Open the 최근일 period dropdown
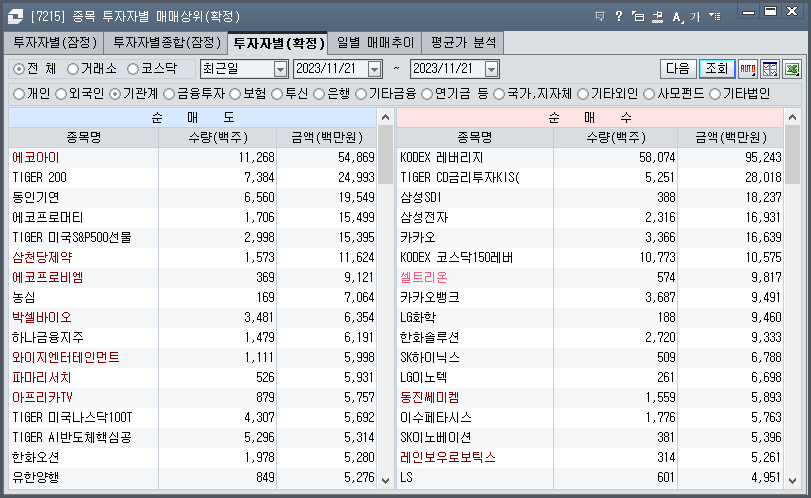811x498 pixels. click(x=280, y=69)
